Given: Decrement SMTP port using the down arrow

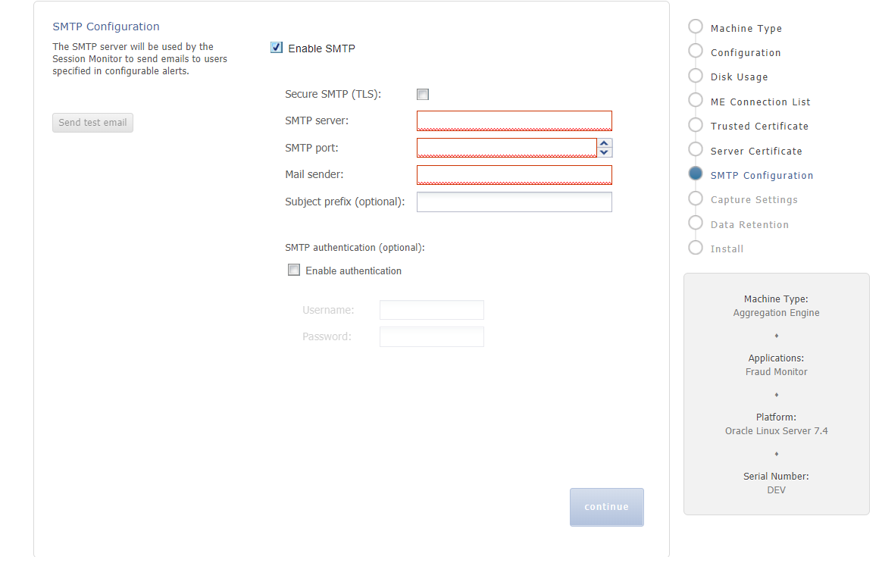Looking at the screenshot, I should coord(604,152).
